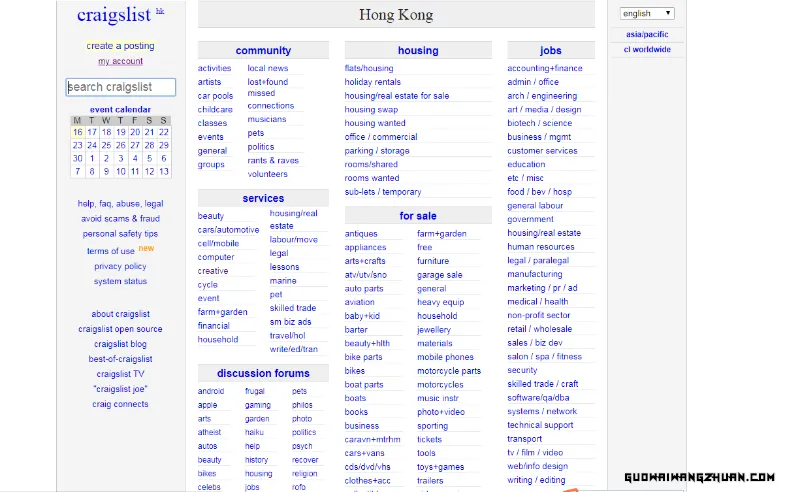Viewport: 785px width, 492px height.
Task: Open housing/real estate for sale
Action: pyautogui.click(x=397, y=96)
